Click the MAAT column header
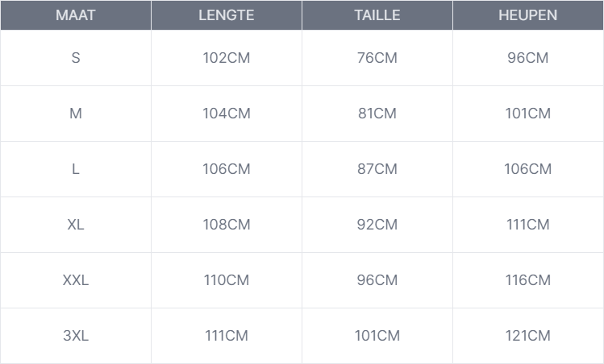 click(76, 15)
